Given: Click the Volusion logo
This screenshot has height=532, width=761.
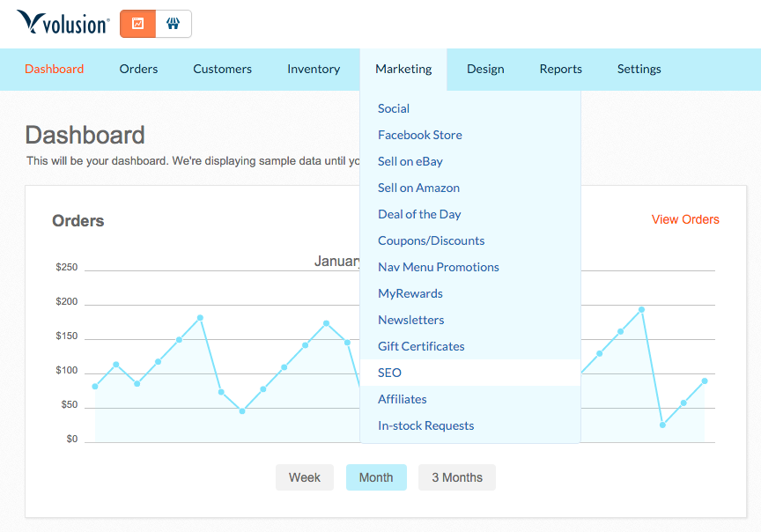Looking at the screenshot, I should (x=63, y=24).
